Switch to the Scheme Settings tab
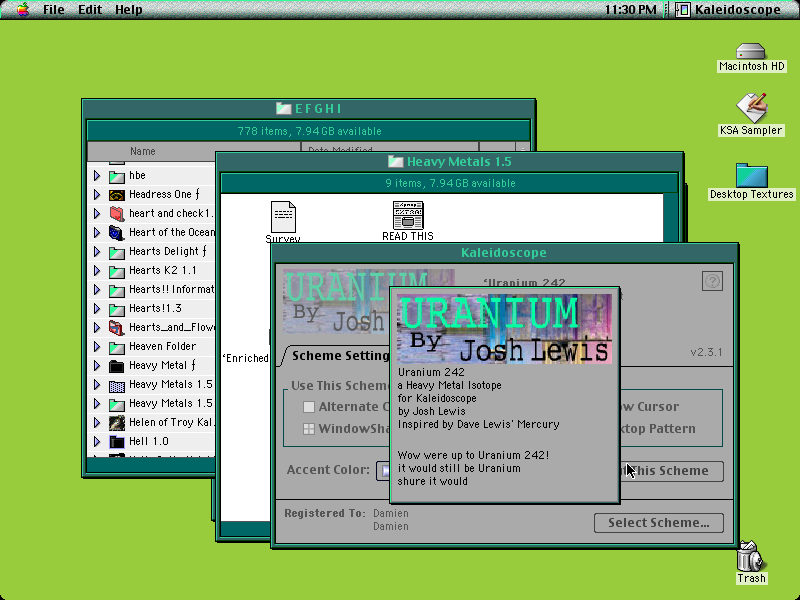The width and height of the screenshot is (800, 600). (338, 356)
